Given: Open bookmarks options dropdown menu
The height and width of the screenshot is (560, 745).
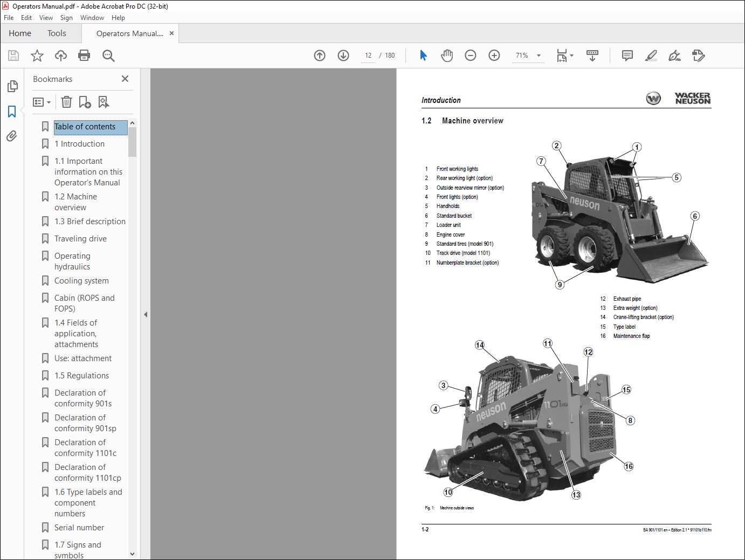Looking at the screenshot, I should pyautogui.click(x=42, y=102).
